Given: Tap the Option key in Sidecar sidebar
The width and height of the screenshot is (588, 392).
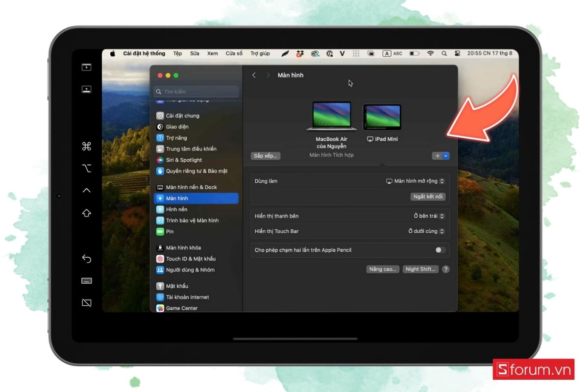Looking at the screenshot, I should pos(87,169).
